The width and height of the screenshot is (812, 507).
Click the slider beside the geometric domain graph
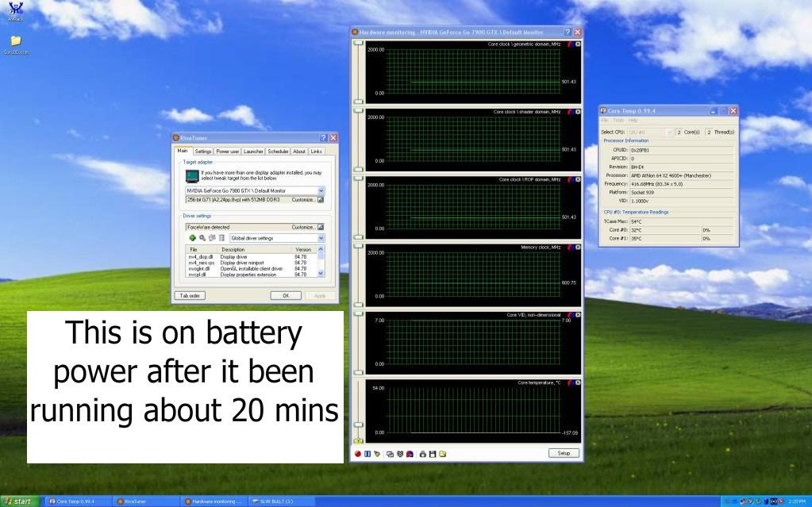(x=358, y=72)
